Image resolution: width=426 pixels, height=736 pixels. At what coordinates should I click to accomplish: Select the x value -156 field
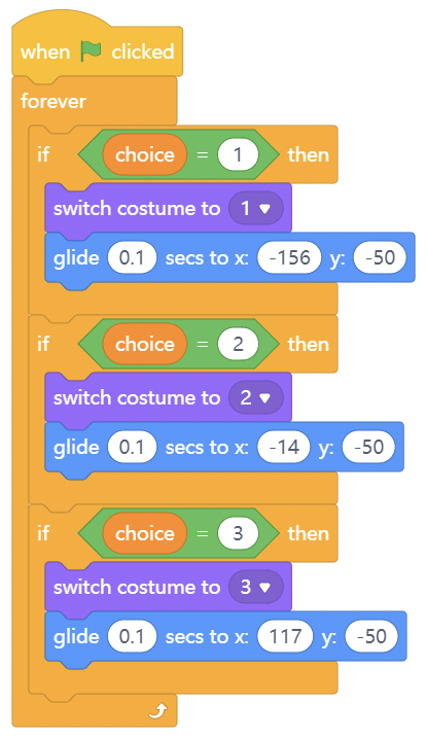pos(289,258)
